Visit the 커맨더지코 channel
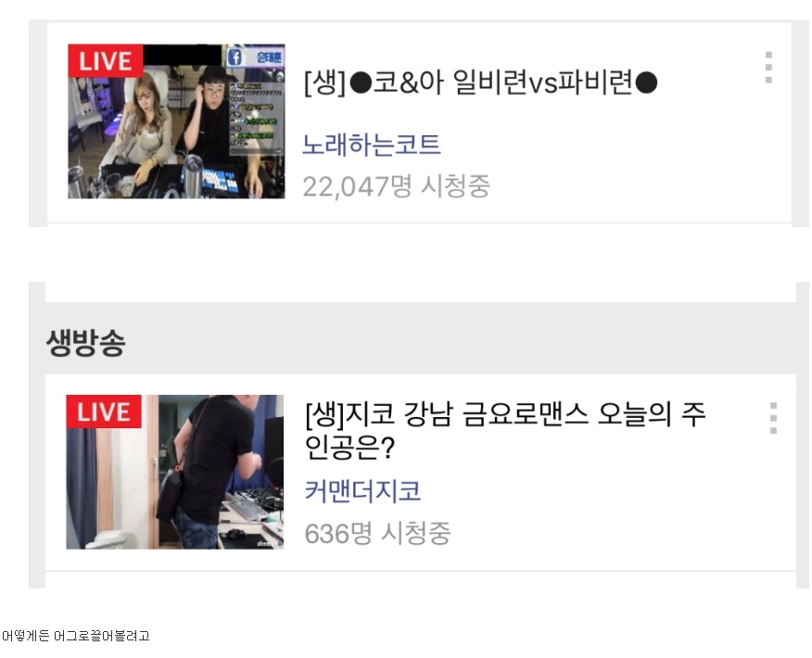812x658 pixels. 362,491
